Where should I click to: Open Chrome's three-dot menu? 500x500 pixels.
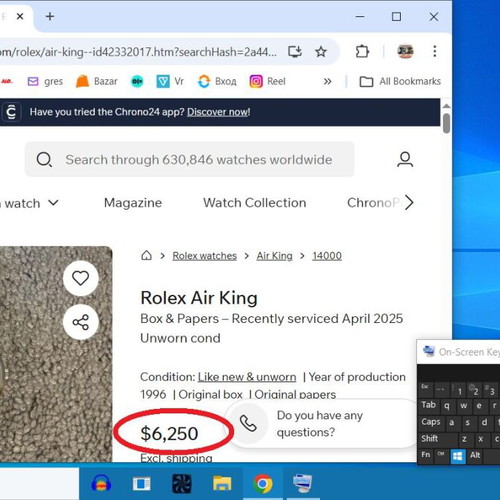pyautogui.click(x=435, y=51)
